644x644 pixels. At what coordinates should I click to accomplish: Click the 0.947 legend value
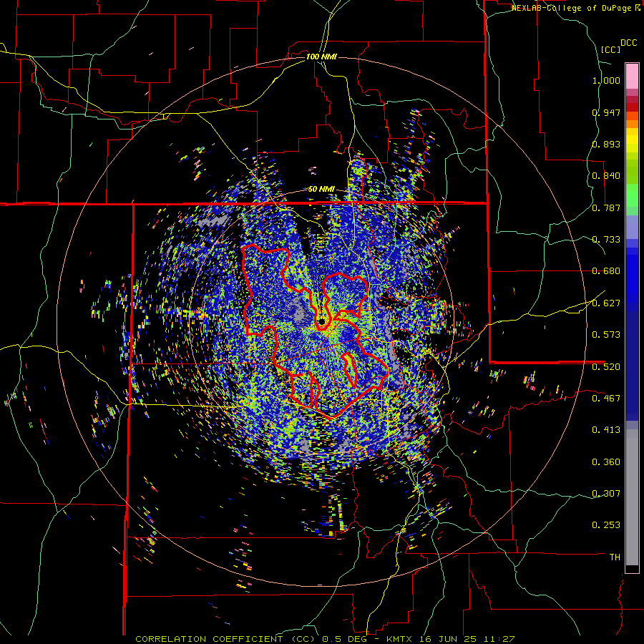[x=606, y=112]
